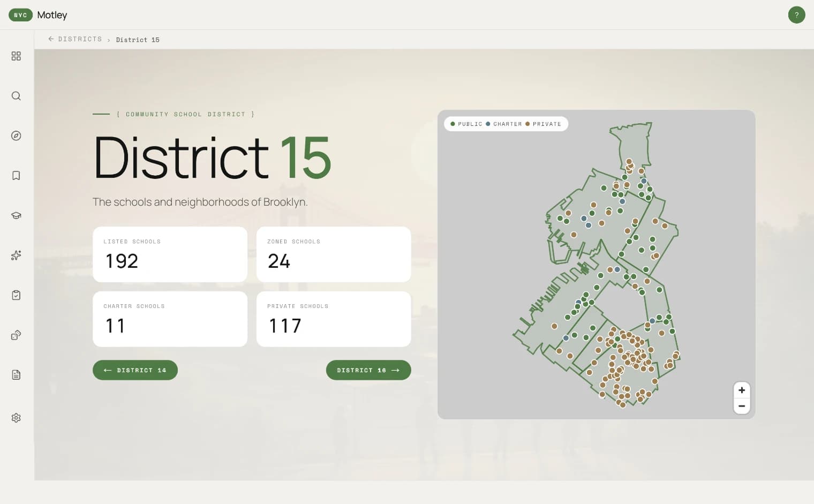Go to next District 16
This screenshot has height=504, width=814.
coord(368,370)
